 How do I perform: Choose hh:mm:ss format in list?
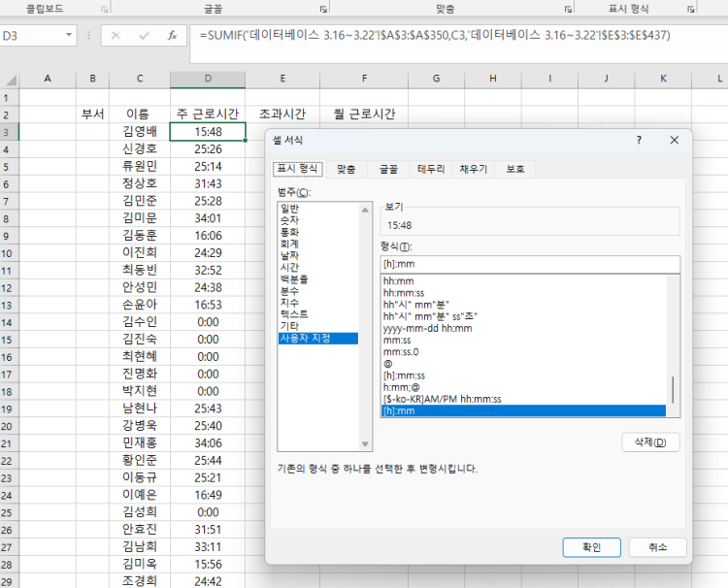(x=524, y=293)
